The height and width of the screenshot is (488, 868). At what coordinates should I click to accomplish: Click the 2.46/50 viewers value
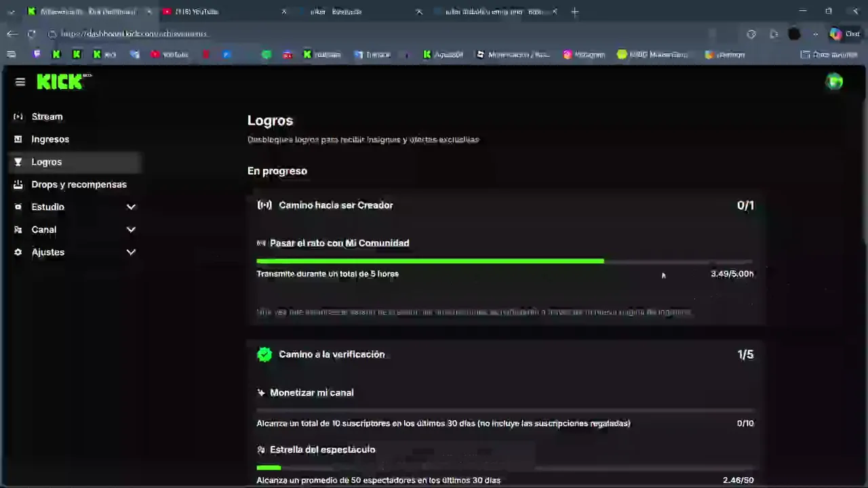738,480
